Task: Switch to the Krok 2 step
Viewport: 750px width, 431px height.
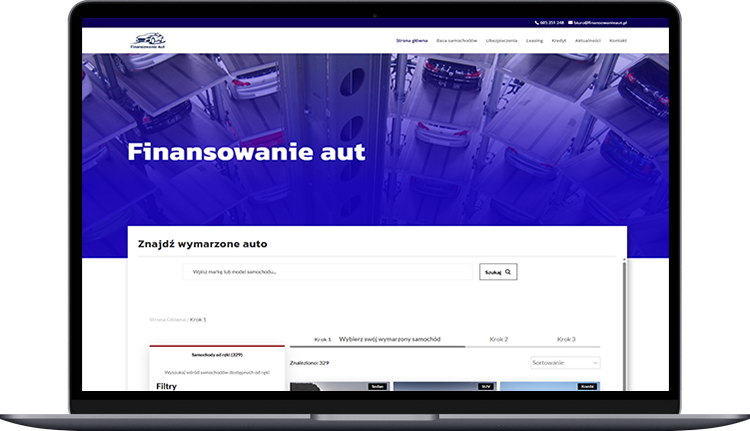Action: (x=498, y=339)
